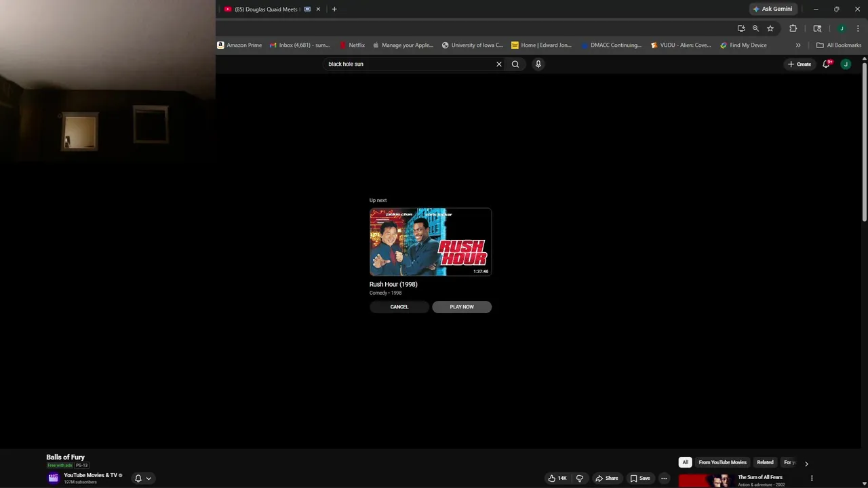Open the notification bell dropdown for channel

(x=143, y=479)
